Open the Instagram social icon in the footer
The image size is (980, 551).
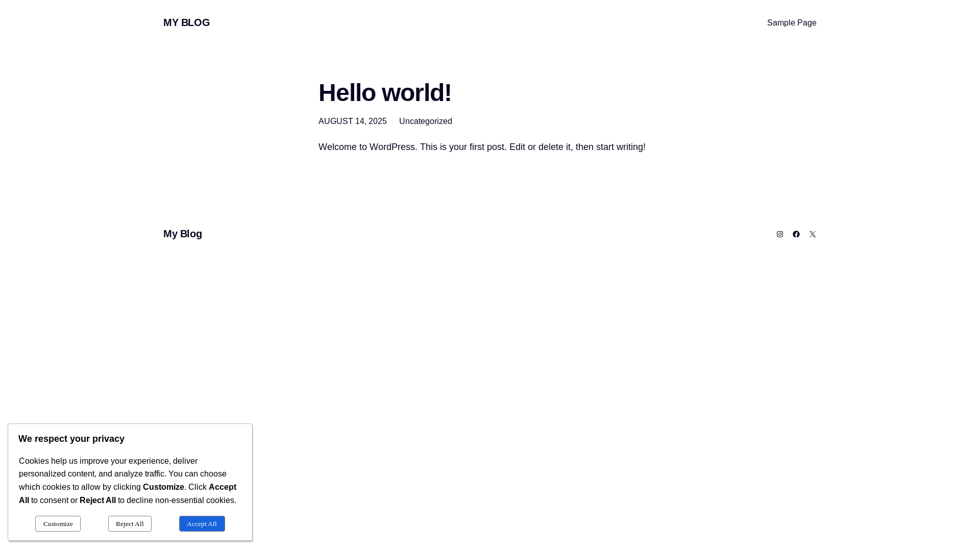(x=780, y=234)
